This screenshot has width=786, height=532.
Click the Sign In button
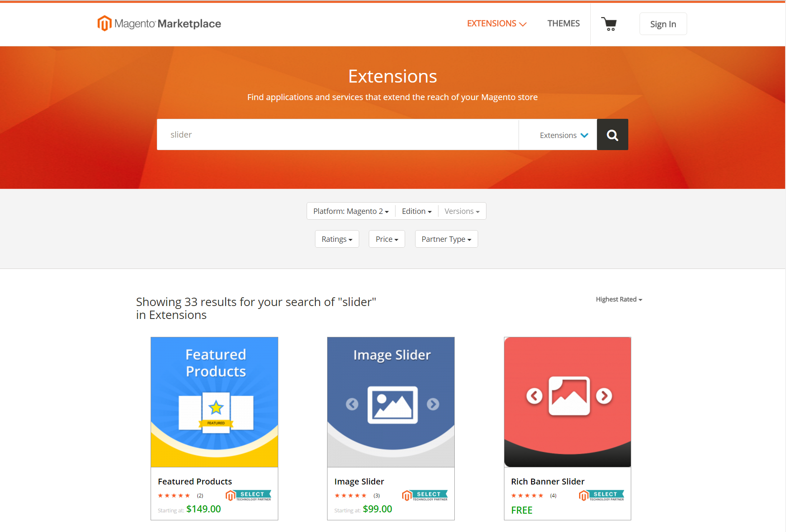663,24
